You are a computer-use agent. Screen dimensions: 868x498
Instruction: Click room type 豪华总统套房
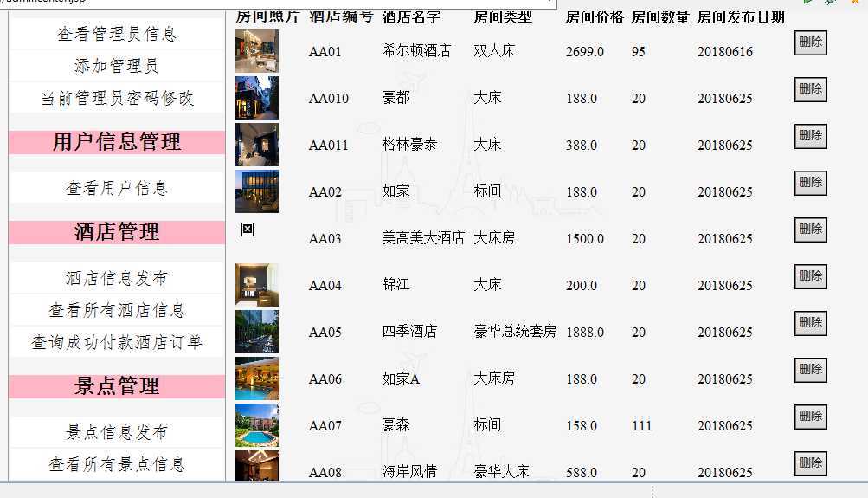pos(515,332)
